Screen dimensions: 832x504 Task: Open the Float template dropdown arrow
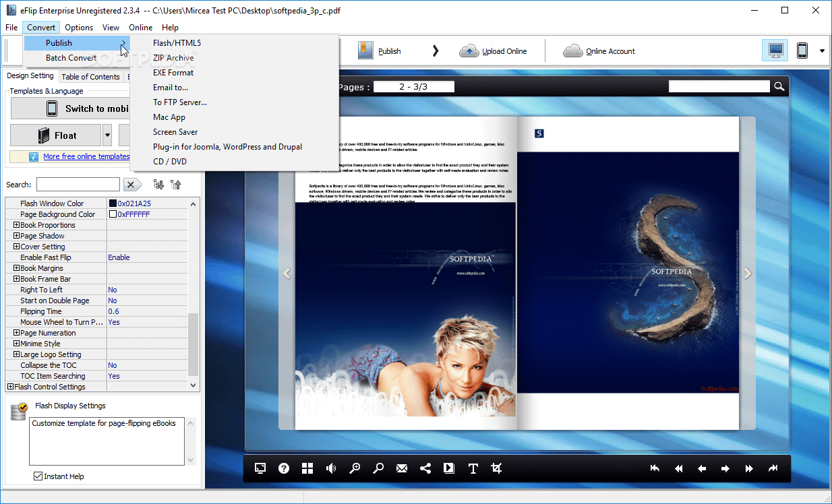click(x=107, y=135)
